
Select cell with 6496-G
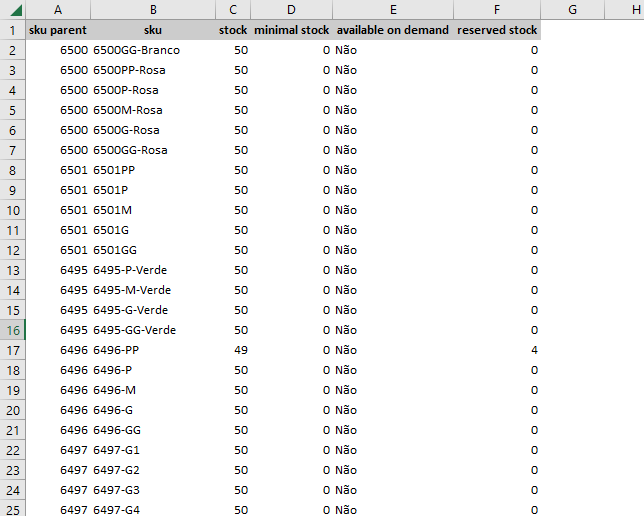tap(153, 410)
